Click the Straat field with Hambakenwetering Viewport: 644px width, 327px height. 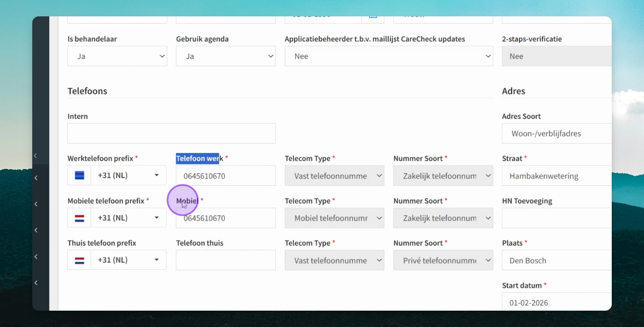pyautogui.click(x=556, y=176)
